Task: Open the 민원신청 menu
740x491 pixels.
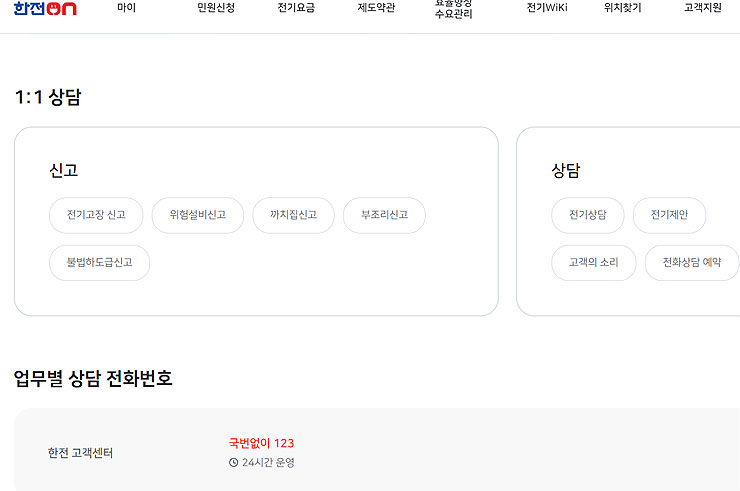Action: [x=216, y=8]
